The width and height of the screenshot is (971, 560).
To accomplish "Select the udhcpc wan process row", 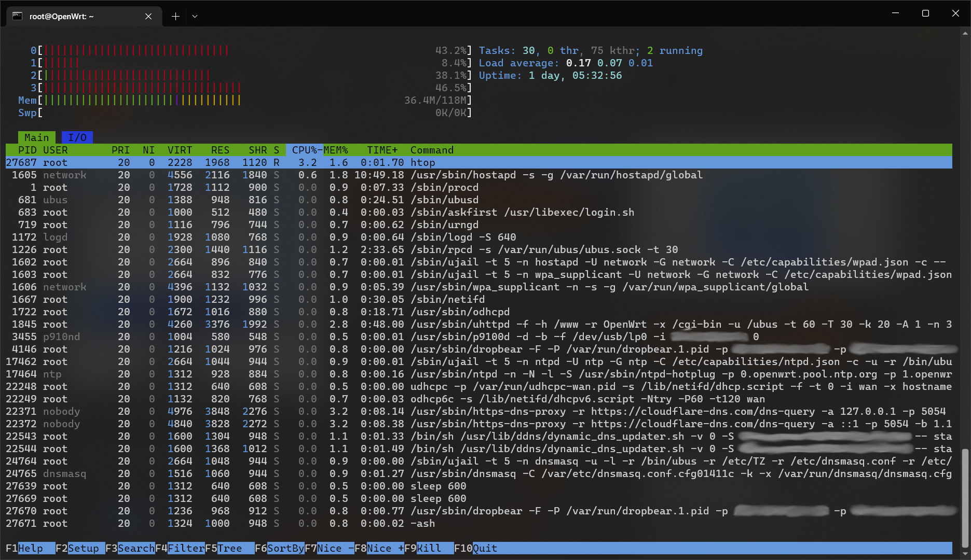I will tap(478, 386).
